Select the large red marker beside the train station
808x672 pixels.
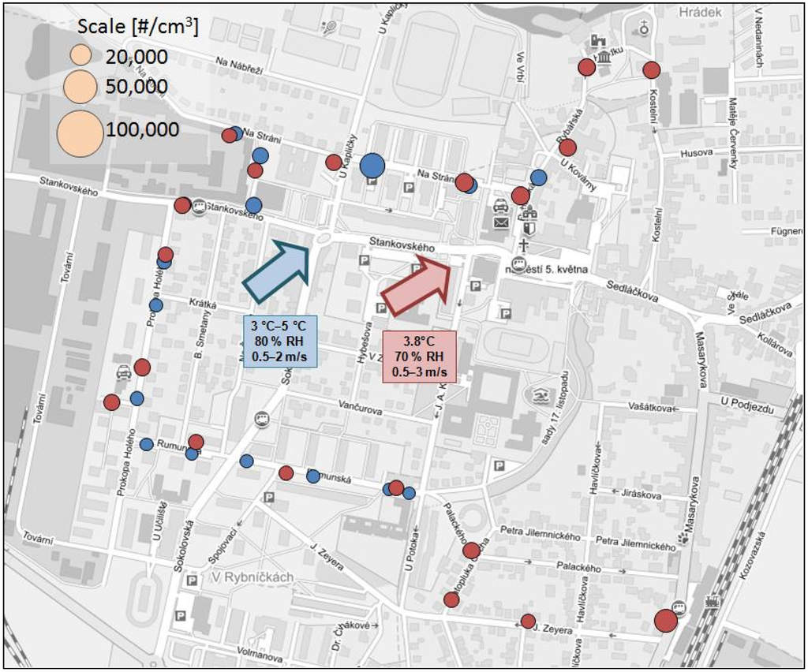click(x=666, y=621)
